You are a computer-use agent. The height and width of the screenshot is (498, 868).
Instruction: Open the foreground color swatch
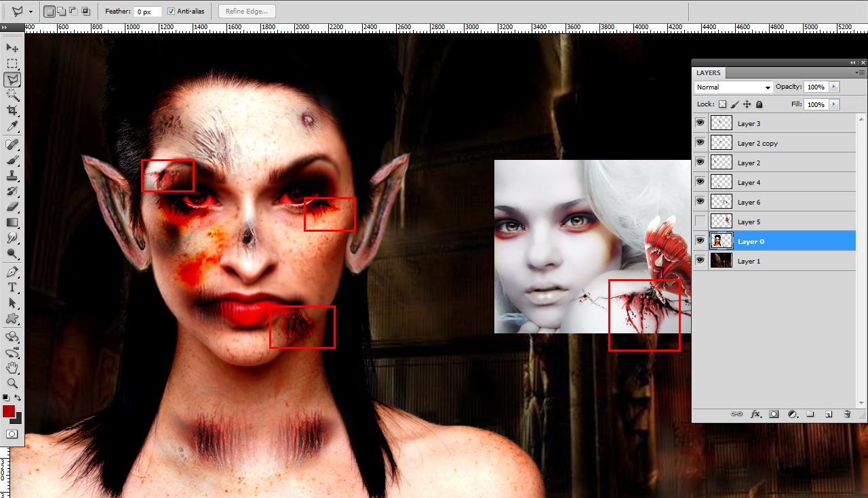(9, 411)
